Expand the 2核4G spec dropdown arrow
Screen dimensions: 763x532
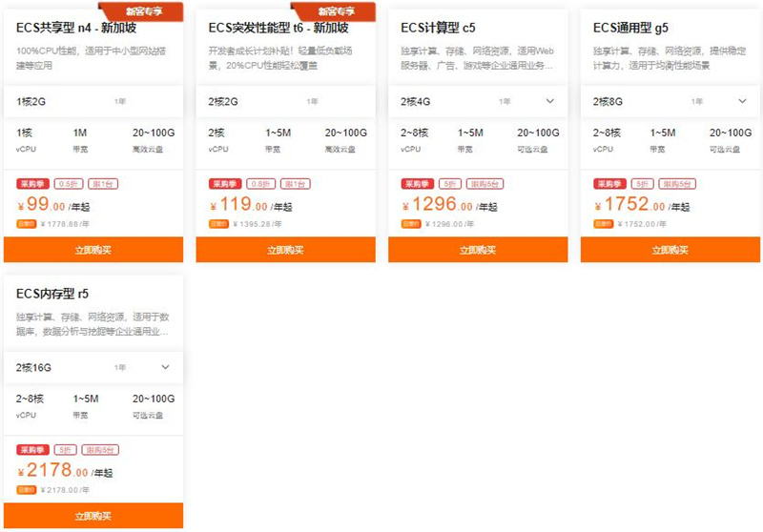click(x=550, y=101)
